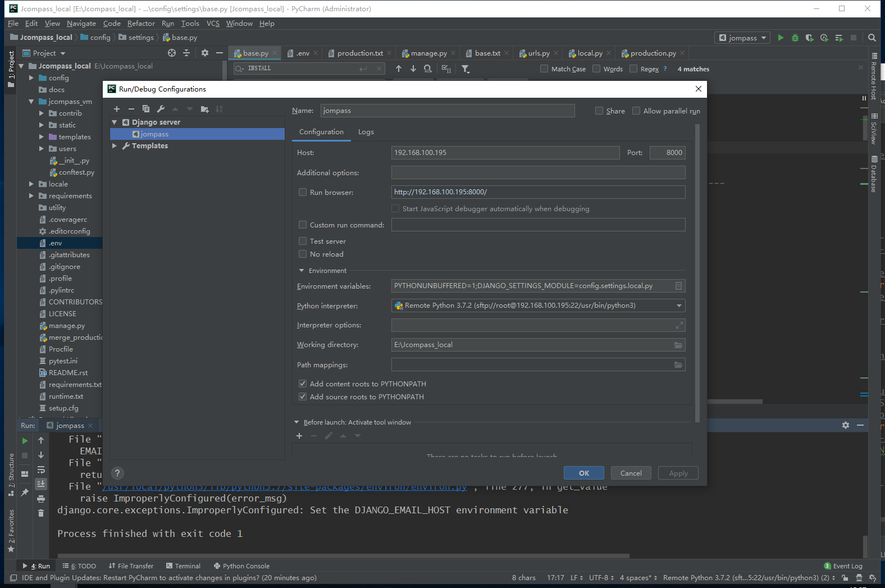Collapse Django server tree node
This screenshot has width=885, height=588.
[115, 122]
